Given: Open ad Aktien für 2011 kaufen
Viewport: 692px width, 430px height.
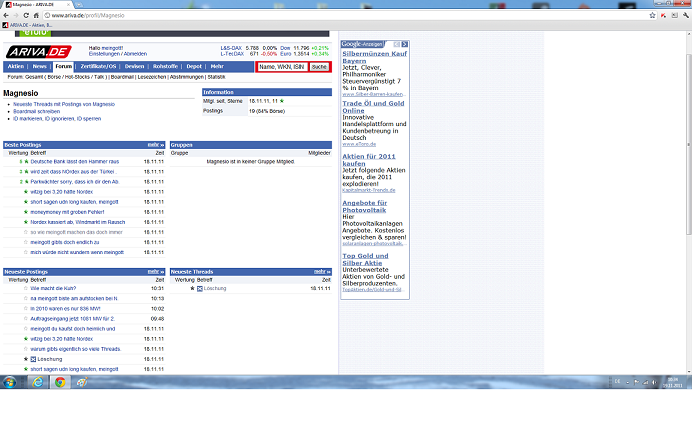Looking at the screenshot, I should point(369,160).
